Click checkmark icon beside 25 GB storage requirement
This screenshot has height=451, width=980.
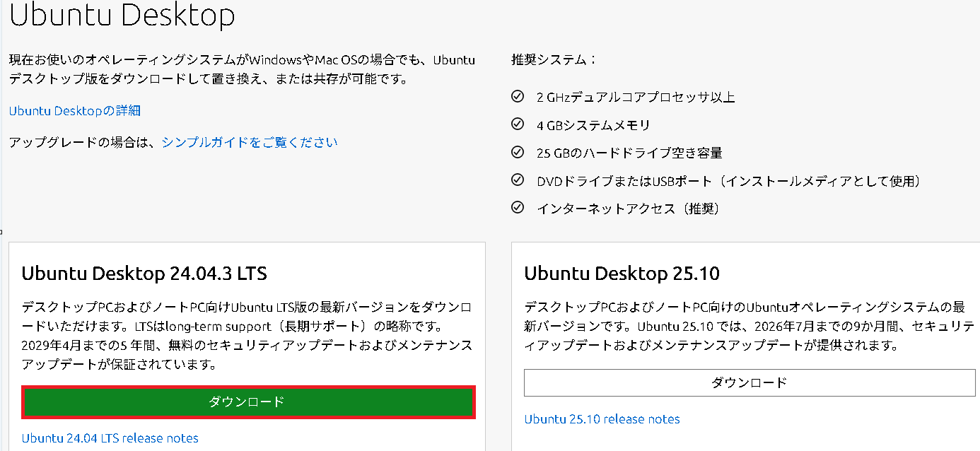(x=517, y=152)
